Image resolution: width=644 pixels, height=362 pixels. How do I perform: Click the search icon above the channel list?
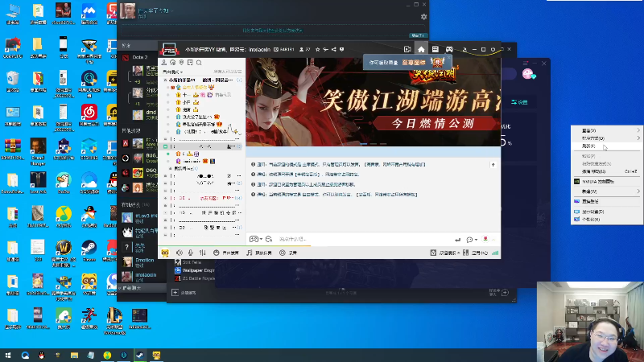[199, 63]
